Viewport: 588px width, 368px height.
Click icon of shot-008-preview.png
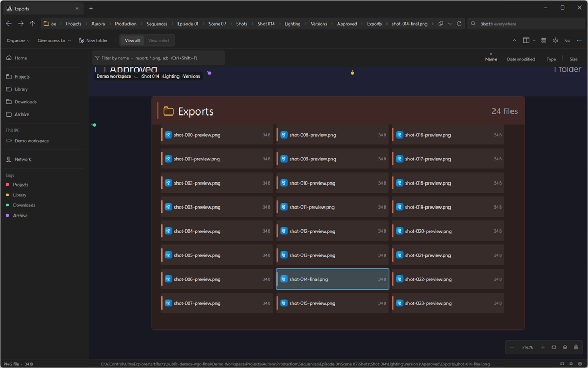tap(284, 135)
